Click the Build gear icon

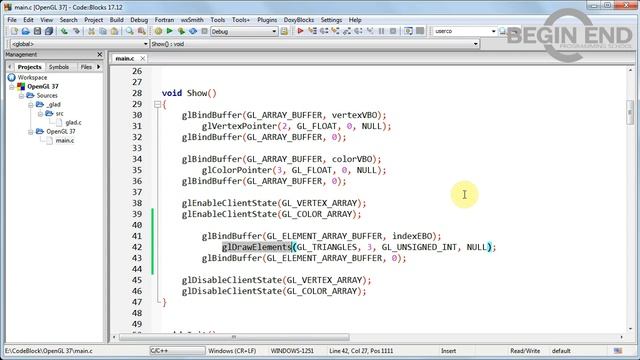tap(158, 31)
